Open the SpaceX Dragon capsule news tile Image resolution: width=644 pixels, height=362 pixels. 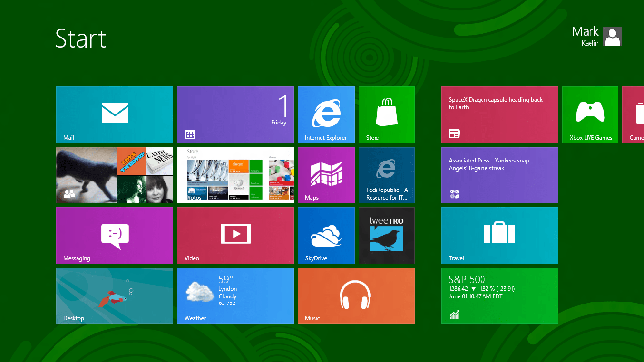499,114
